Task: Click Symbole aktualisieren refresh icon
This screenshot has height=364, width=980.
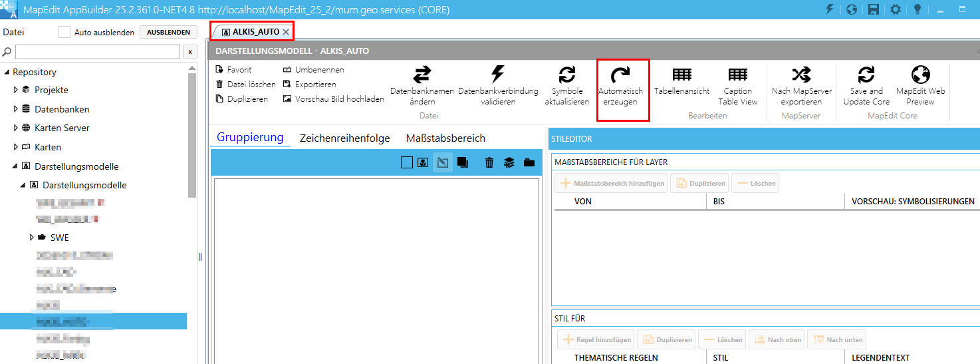Action: point(567,75)
